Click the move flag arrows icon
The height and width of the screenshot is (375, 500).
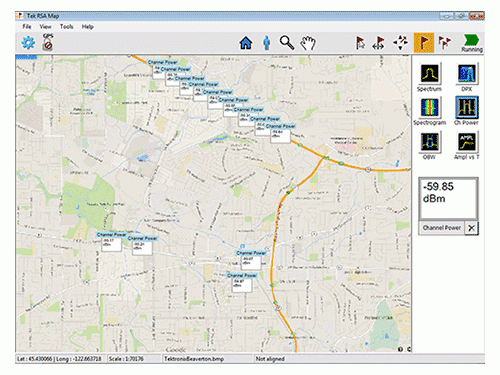[x=379, y=43]
